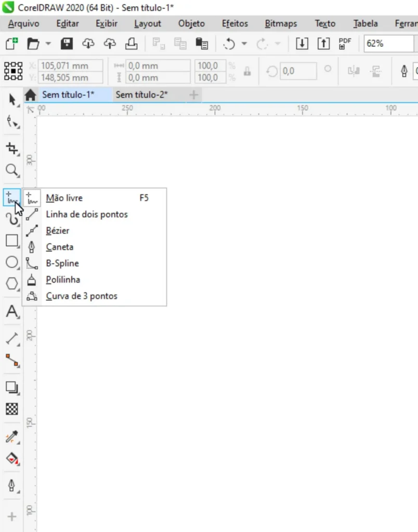This screenshot has width=418, height=532.
Task: Expand the Undo history dropdown arrow
Action: tap(244, 44)
